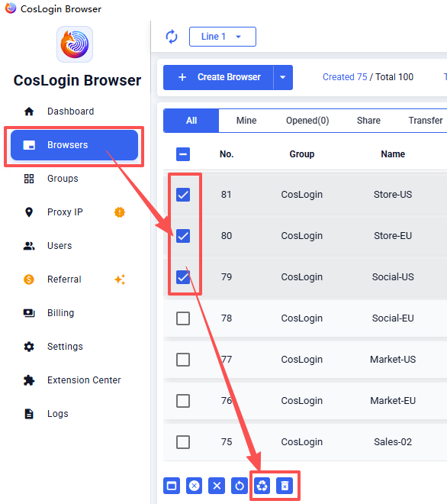Viewport: 447px width, 504px height.
Task: Check the row 75 Sales-02 checkbox
Action: point(183,442)
